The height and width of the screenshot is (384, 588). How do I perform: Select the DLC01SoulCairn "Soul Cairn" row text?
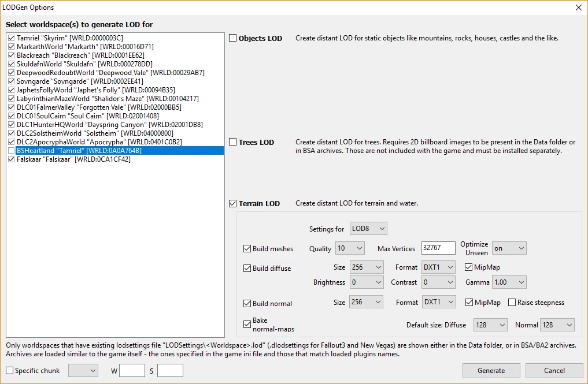tap(88, 115)
